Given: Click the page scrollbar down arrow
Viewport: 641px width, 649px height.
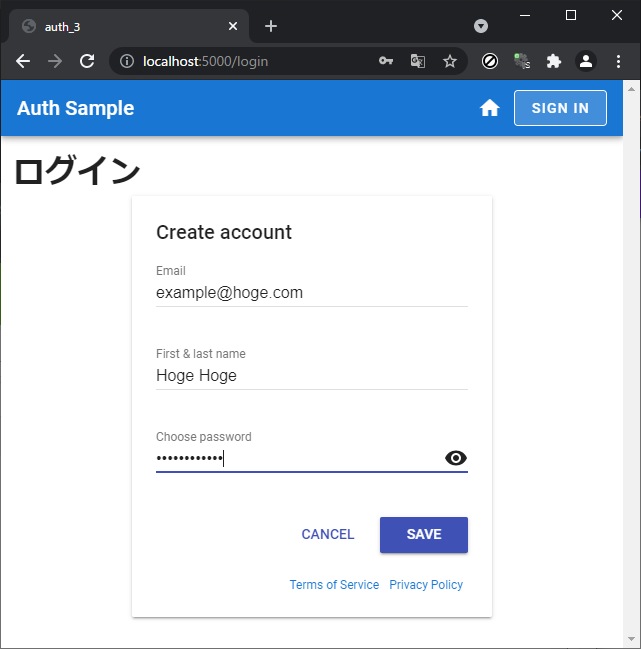Looking at the screenshot, I should [x=631, y=639].
